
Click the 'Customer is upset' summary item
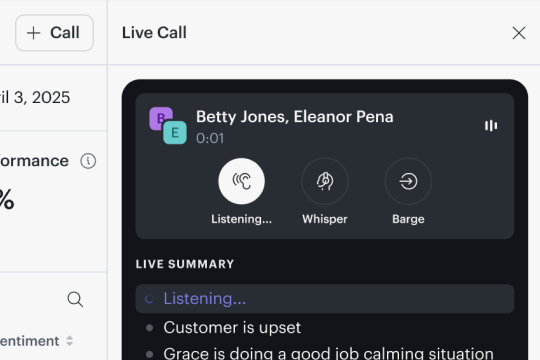pyautogui.click(x=232, y=327)
